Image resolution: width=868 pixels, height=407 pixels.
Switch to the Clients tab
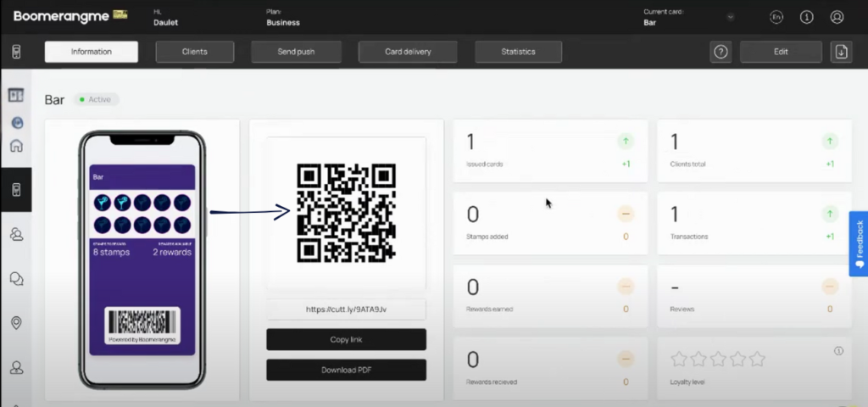coord(194,52)
